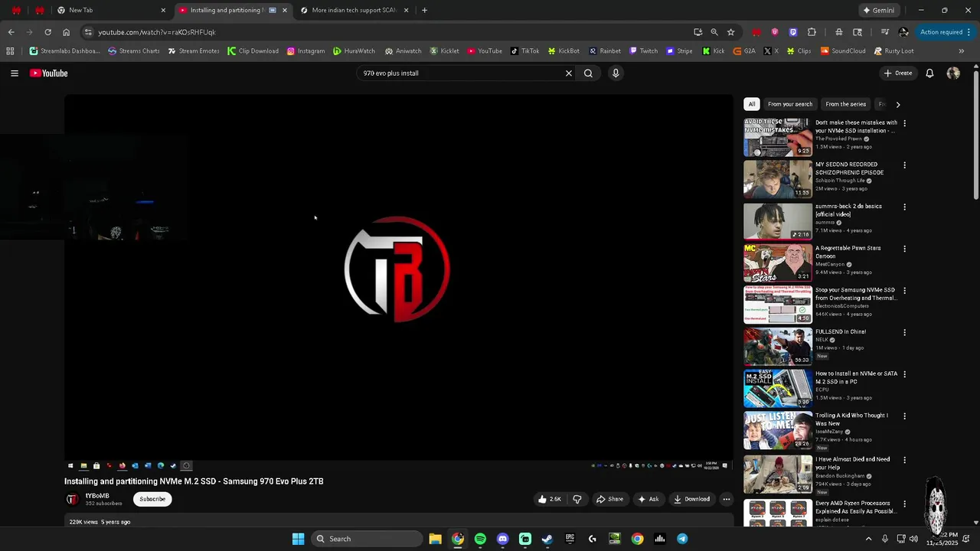The width and height of the screenshot is (980, 551).
Task: Show more filter chips with right arrow
Action: click(x=898, y=104)
